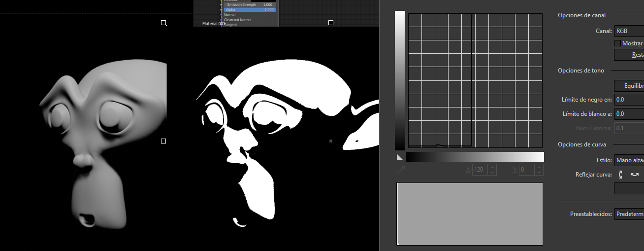Image resolution: width=644 pixels, height=251 pixels.
Task: Click the X coordinate field showing 120
Action: pyautogui.click(x=481, y=170)
